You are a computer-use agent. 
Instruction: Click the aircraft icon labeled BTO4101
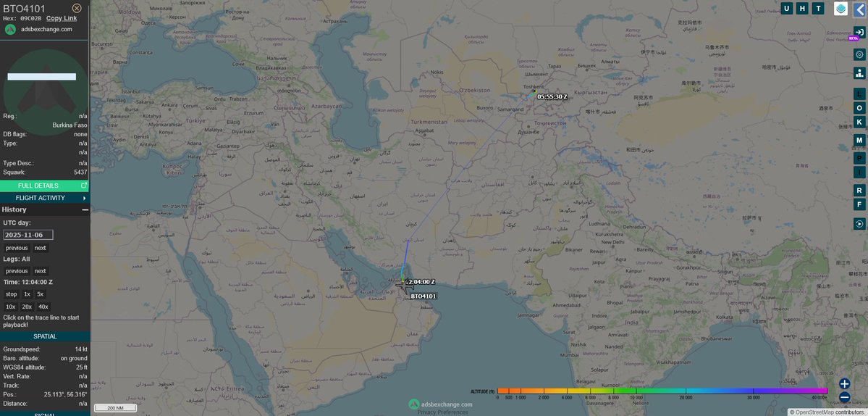[405, 286]
